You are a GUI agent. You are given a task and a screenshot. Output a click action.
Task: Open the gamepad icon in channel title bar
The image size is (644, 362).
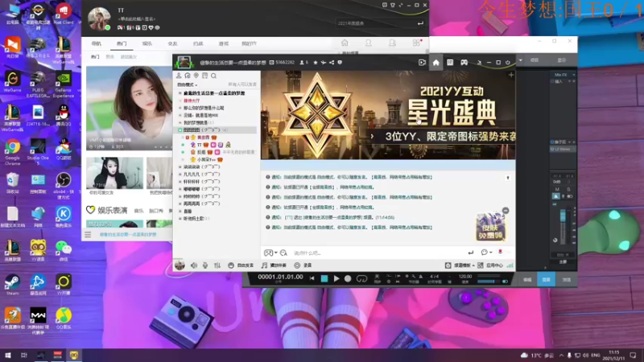click(464, 63)
